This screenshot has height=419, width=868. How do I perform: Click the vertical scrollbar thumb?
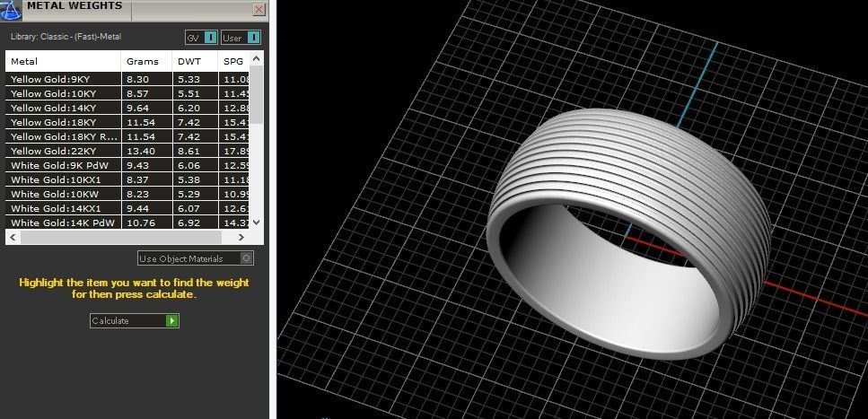coord(257,94)
